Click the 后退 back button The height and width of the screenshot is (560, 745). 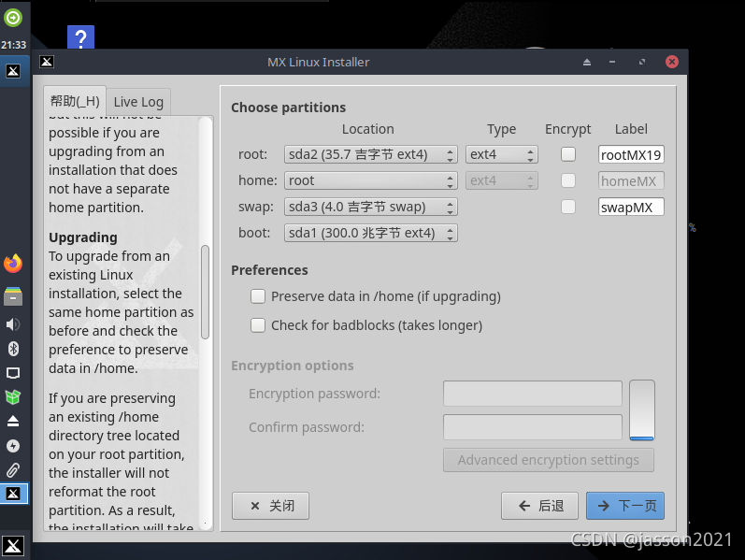539,506
